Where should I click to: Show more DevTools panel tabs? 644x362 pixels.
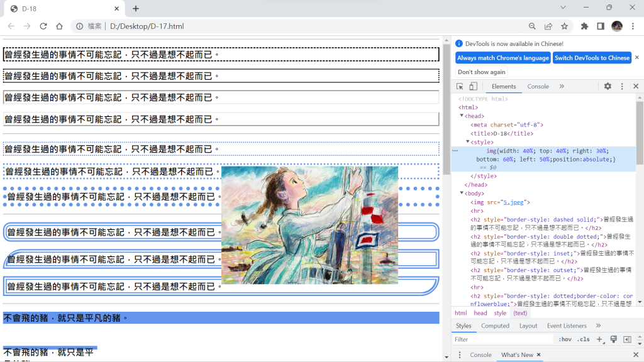(562, 86)
